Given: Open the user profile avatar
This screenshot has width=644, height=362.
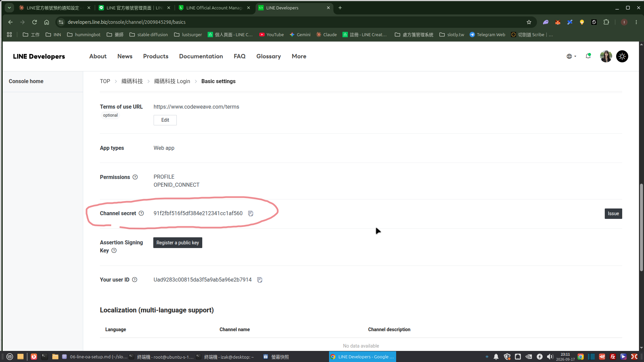Looking at the screenshot, I should pyautogui.click(x=606, y=56).
